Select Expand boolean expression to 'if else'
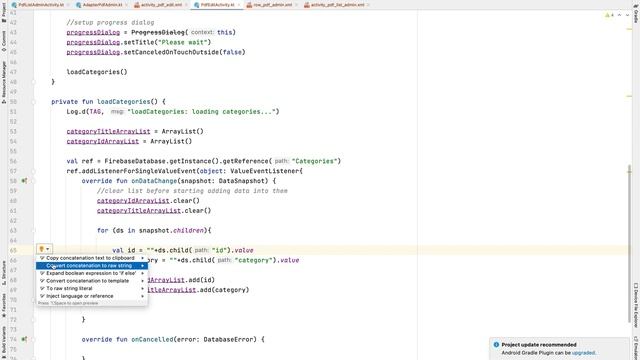 click(92, 273)
